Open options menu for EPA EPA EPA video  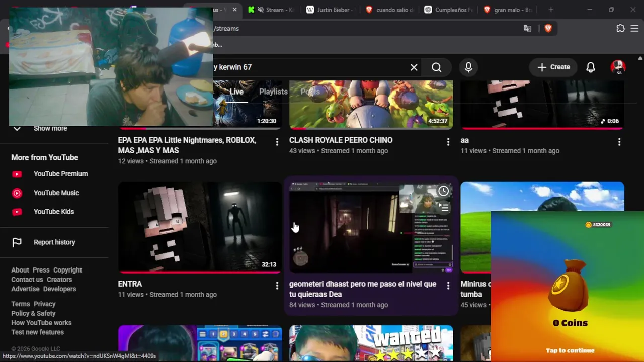[x=277, y=142]
